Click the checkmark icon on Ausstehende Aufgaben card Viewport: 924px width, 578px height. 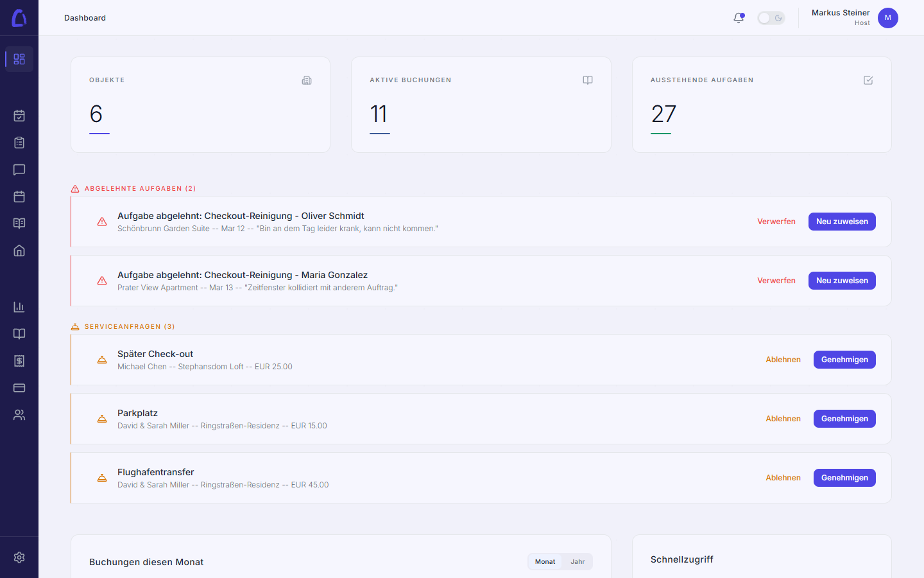[868, 80]
